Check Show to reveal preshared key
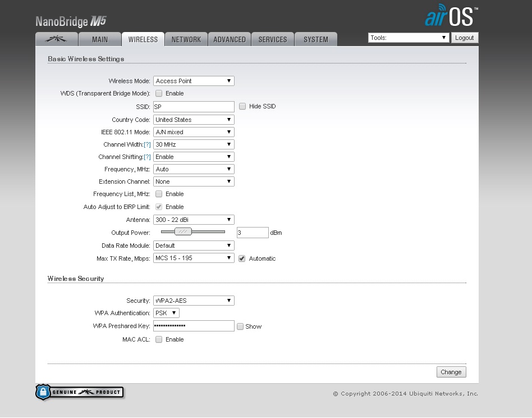This screenshot has height=418, width=532. click(x=240, y=326)
